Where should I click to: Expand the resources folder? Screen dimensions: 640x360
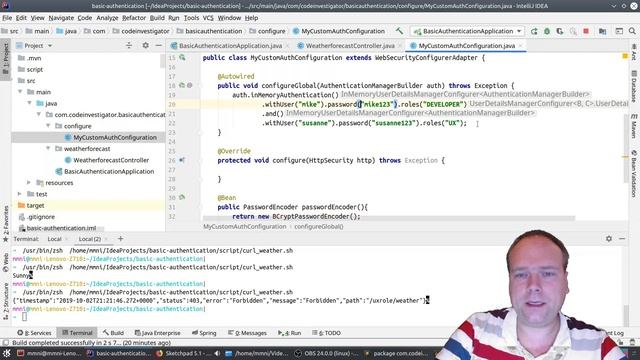29,182
